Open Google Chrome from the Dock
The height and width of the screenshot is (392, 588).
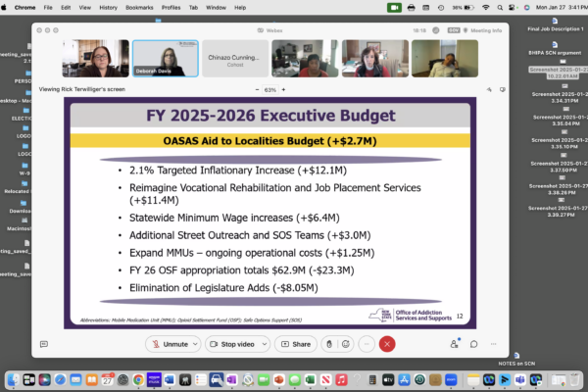pos(138,380)
